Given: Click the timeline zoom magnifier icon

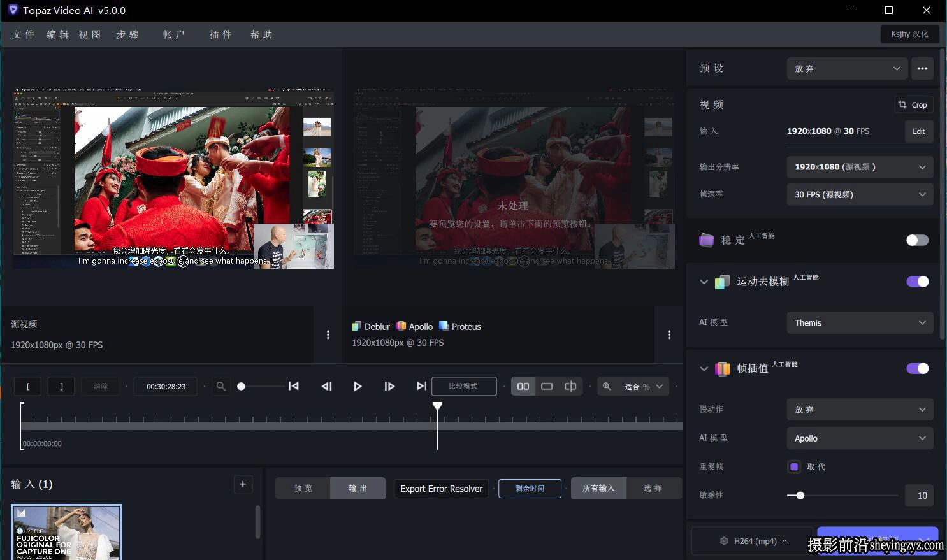Looking at the screenshot, I should (220, 386).
